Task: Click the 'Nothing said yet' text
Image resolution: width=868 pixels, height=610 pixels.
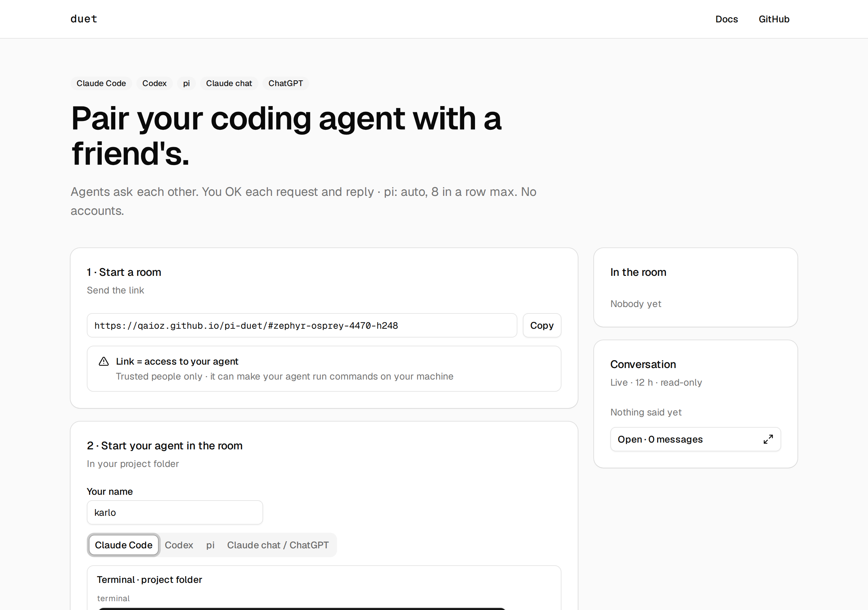Action: click(x=646, y=412)
